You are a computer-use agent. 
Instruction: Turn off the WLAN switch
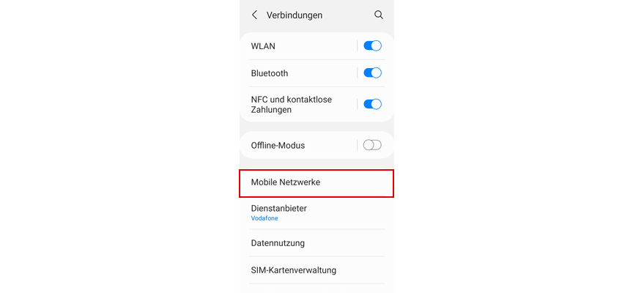(x=372, y=45)
